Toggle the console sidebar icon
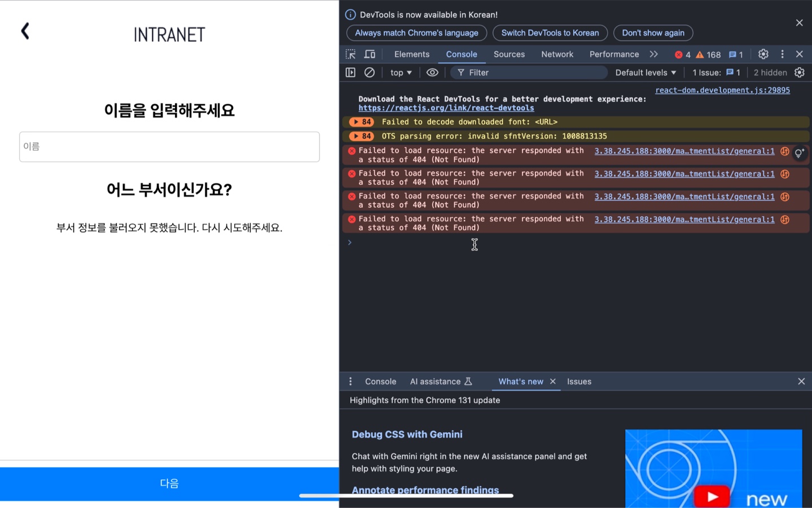The width and height of the screenshot is (812, 508). 350,72
